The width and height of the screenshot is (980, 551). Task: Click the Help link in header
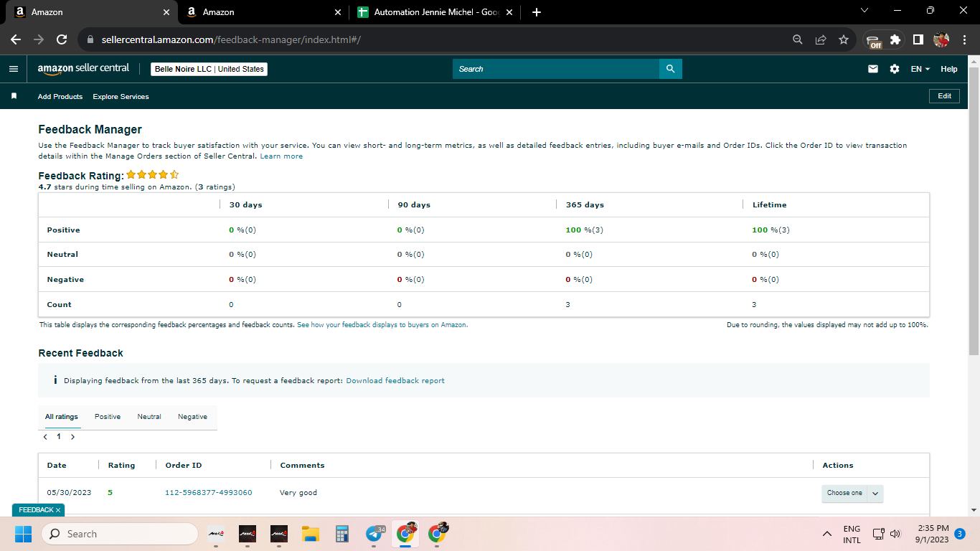(x=949, y=69)
